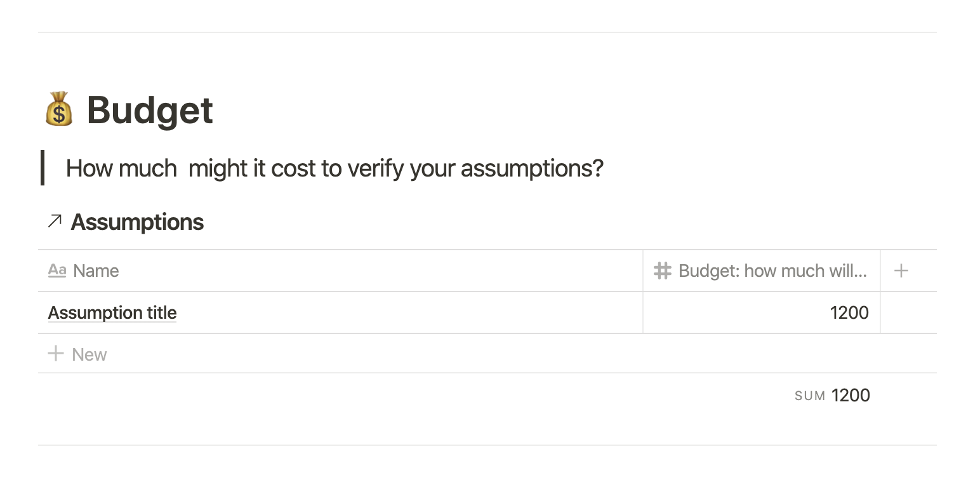Image resolution: width=980 pixels, height=489 pixels.
Task: Open the "Assumption title" row page
Action: click(112, 312)
